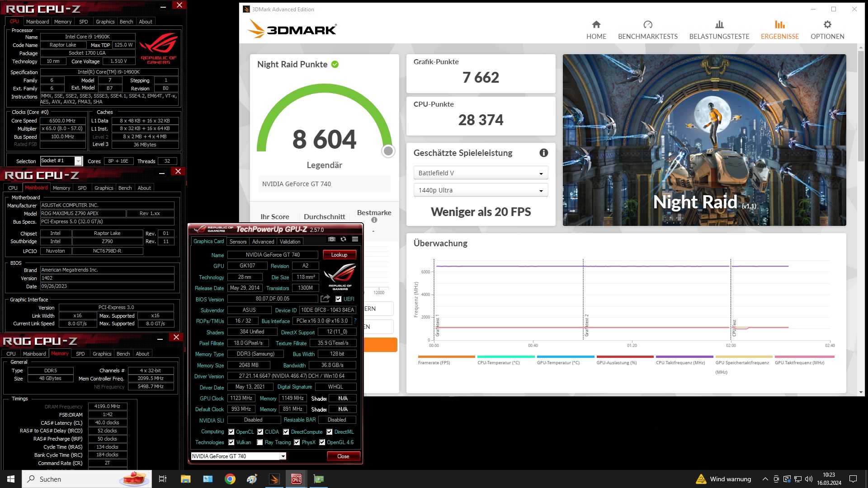Click the CPU-Test marker on the monitoring chart

734,328
